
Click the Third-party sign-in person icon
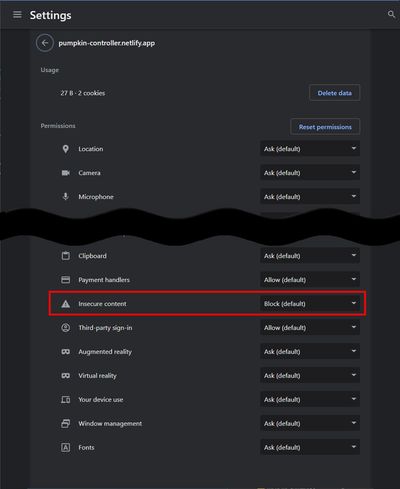(66, 328)
